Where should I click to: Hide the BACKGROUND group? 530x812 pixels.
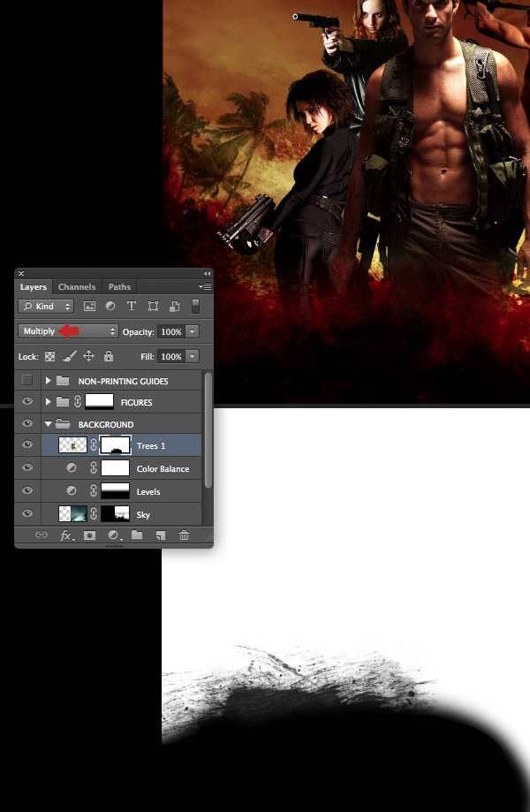tap(27, 423)
